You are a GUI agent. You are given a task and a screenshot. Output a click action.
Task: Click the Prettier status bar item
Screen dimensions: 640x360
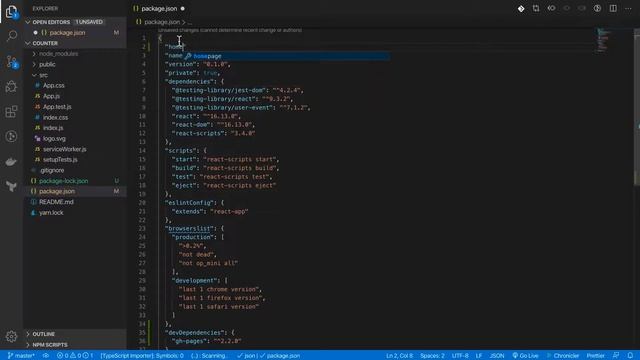pos(596,356)
